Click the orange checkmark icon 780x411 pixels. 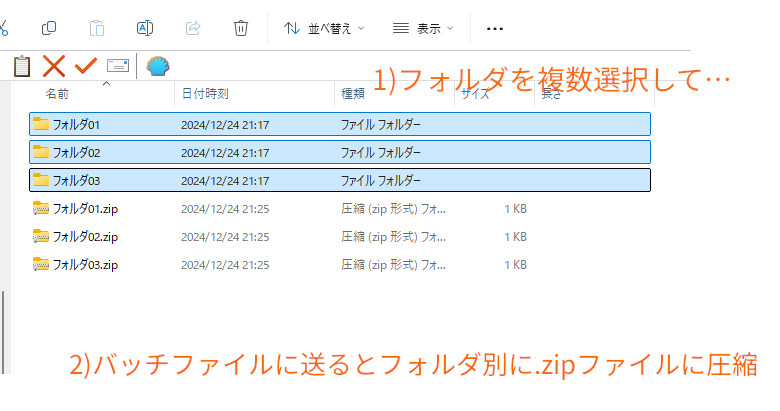pyautogui.click(x=86, y=66)
